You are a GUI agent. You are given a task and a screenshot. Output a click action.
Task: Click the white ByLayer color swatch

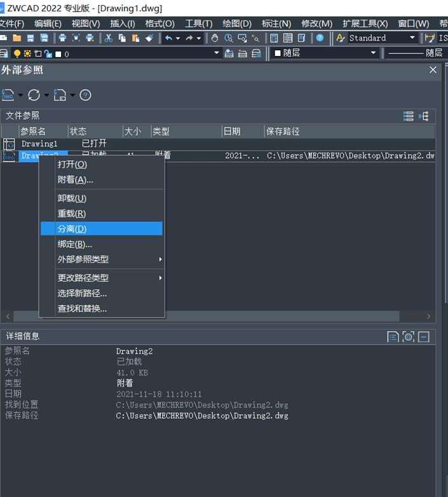(x=278, y=53)
